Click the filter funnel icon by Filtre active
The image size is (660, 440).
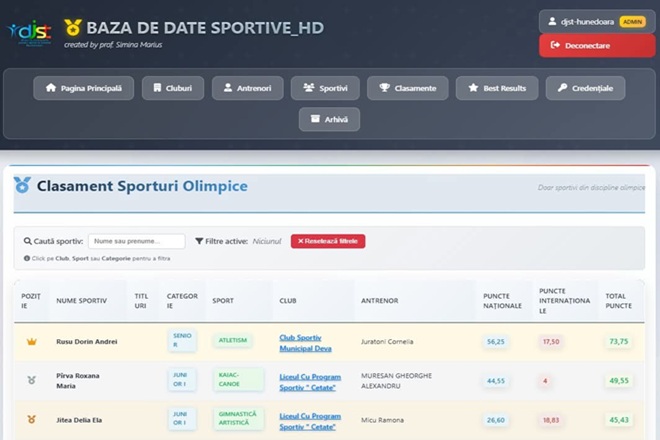[199, 241]
